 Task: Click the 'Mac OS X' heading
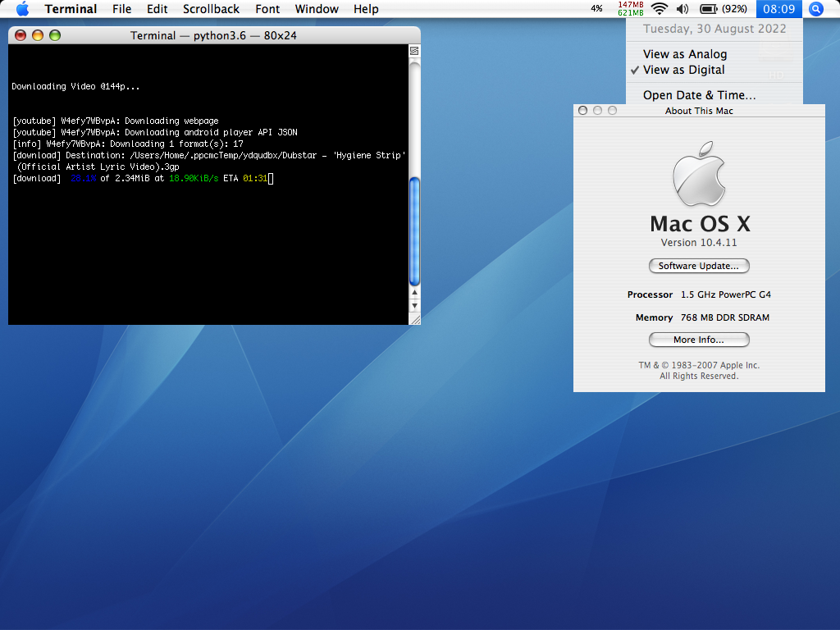(701, 223)
